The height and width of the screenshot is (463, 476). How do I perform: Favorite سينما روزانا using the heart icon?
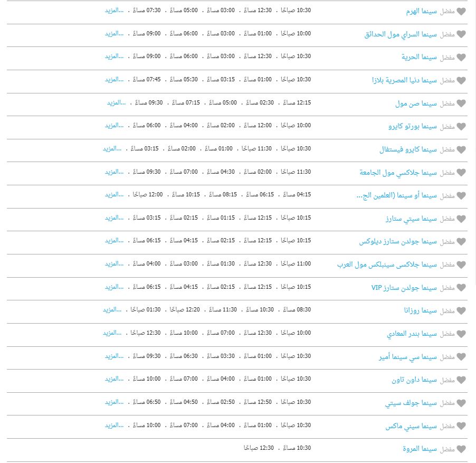point(461,311)
